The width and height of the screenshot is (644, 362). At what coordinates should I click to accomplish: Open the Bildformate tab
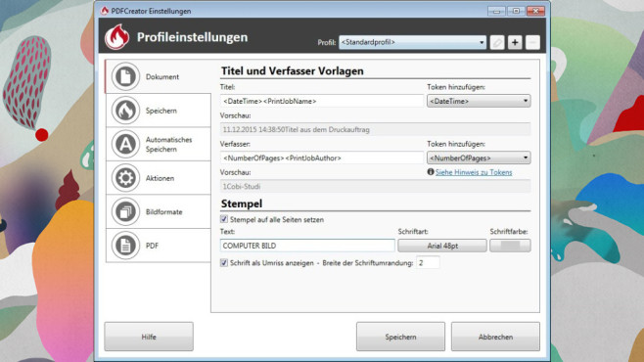coord(159,211)
